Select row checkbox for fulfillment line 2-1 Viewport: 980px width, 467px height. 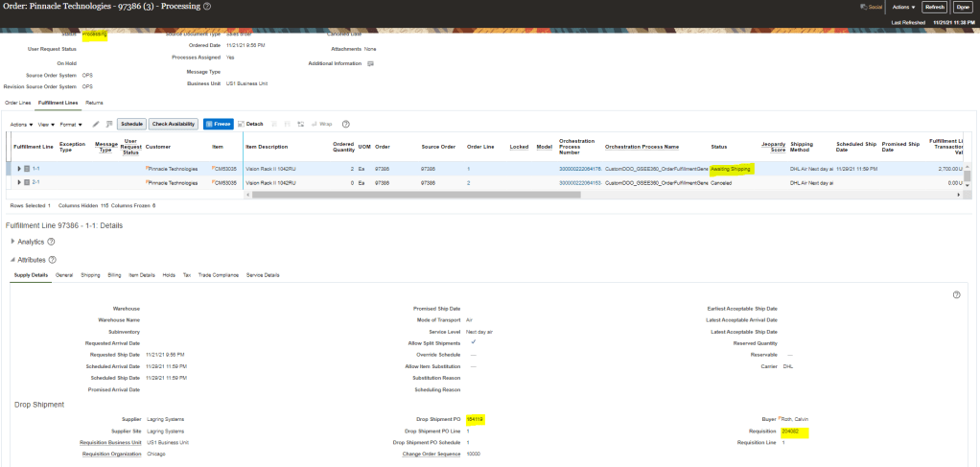pyautogui.click(x=28, y=181)
